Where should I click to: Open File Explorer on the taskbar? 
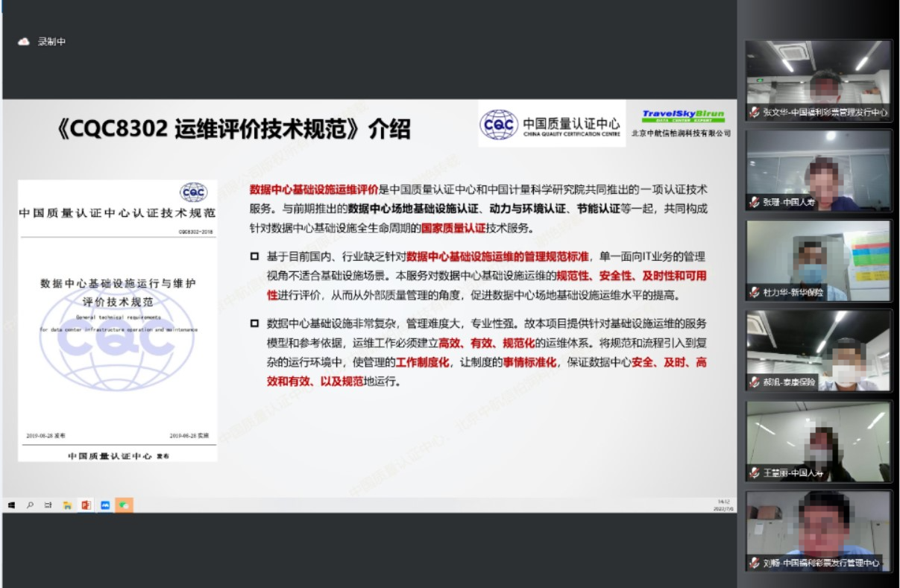point(66,505)
